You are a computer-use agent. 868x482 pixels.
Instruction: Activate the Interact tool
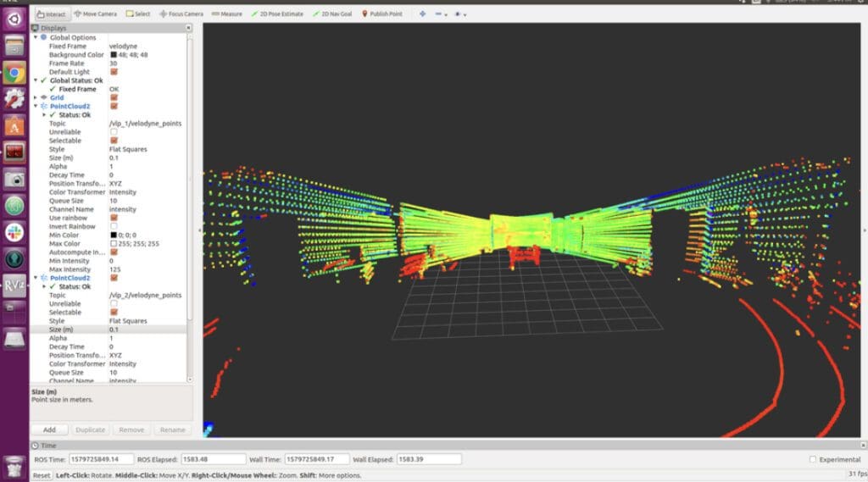tap(51, 14)
